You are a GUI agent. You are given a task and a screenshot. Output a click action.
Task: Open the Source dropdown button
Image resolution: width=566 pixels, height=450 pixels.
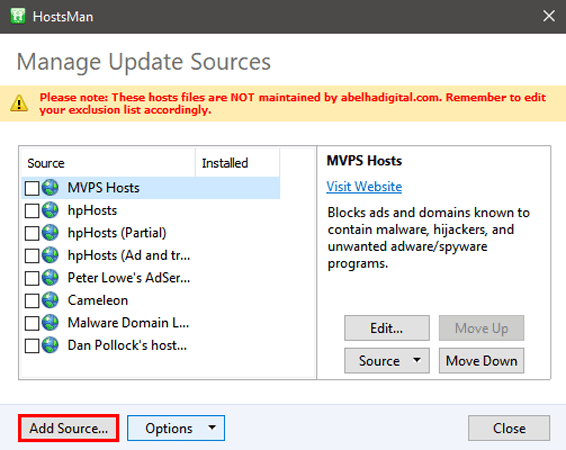[x=387, y=361]
